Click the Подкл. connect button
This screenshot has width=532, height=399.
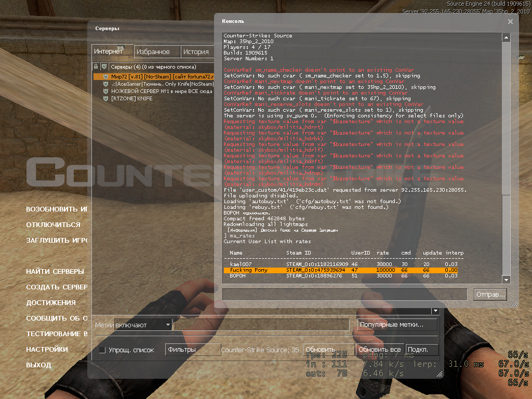click(x=422, y=350)
